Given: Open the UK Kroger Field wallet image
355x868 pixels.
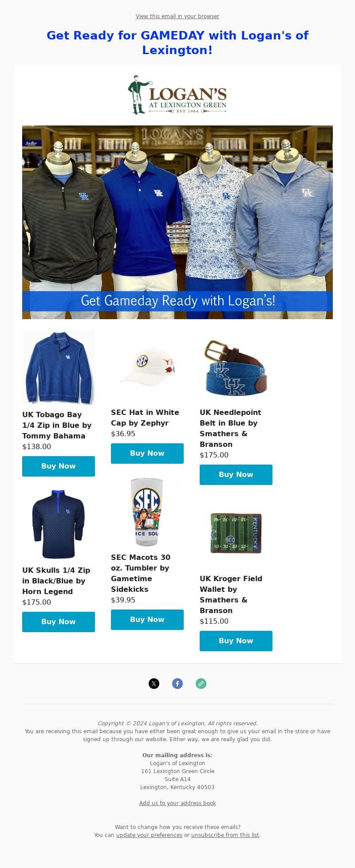Looking at the screenshot, I should pos(236,533).
